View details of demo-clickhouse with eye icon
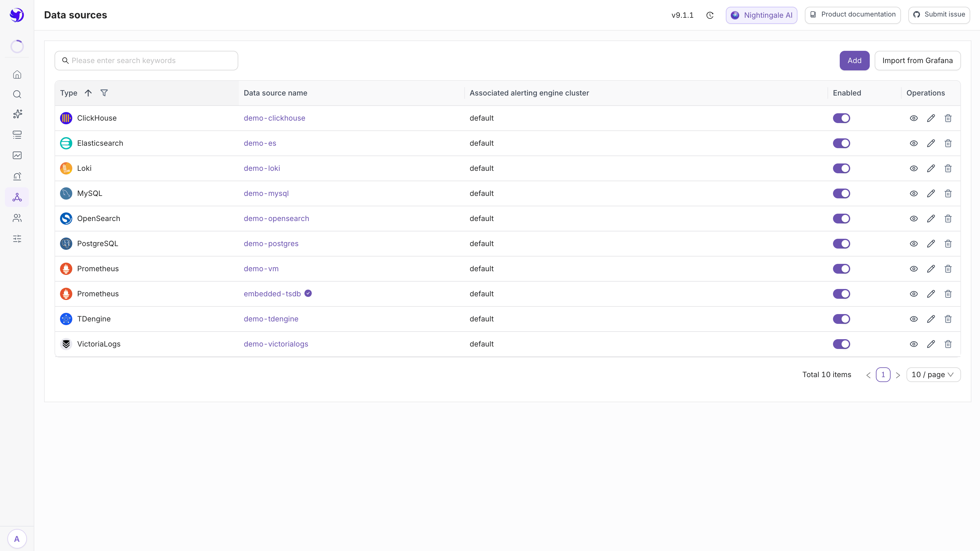The height and width of the screenshot is (551, 980). pyautogui.click(x=914, y=118)
